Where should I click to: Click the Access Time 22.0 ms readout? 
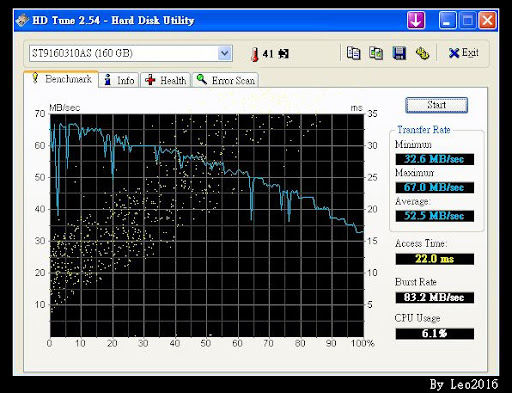435,259
